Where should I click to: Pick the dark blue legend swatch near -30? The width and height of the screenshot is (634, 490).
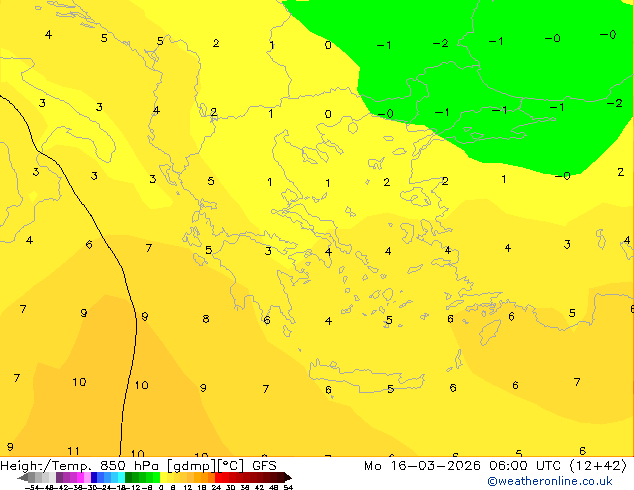pos(94,478)
